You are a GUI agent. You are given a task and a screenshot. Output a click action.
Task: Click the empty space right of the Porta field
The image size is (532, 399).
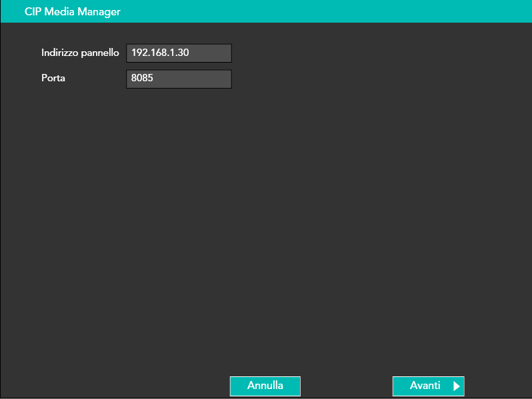pos(367,79)
